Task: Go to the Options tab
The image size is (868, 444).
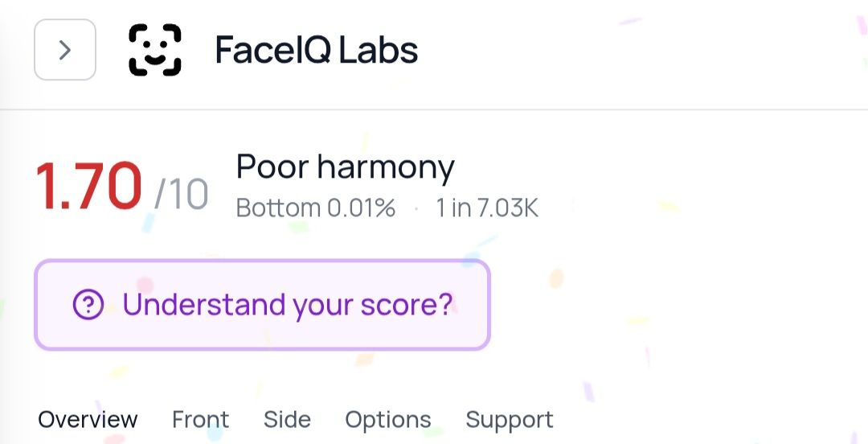Action: coord(388,419)
